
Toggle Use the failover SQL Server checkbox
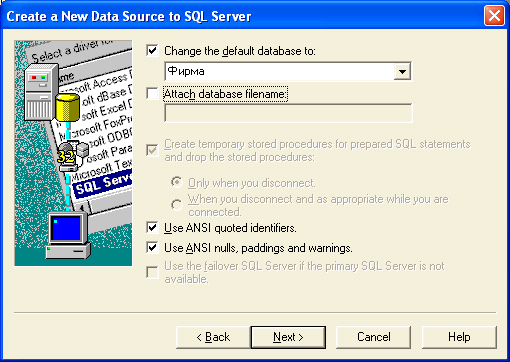152,272
